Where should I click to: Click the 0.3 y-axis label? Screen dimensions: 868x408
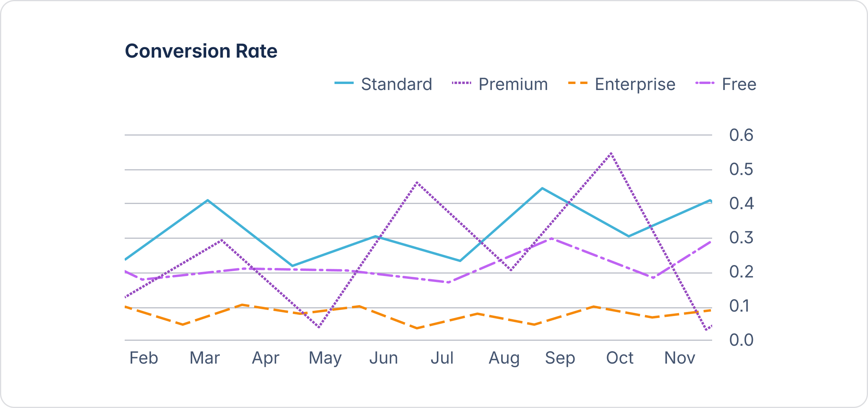tap(741, 238)
